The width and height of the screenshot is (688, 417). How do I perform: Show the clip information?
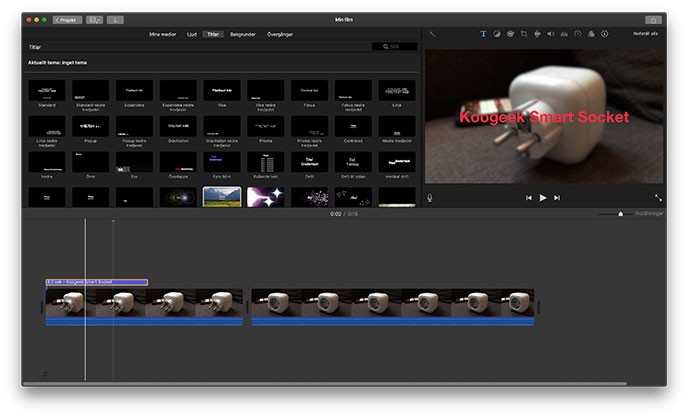pyautogui.click(x=605, y=34)
